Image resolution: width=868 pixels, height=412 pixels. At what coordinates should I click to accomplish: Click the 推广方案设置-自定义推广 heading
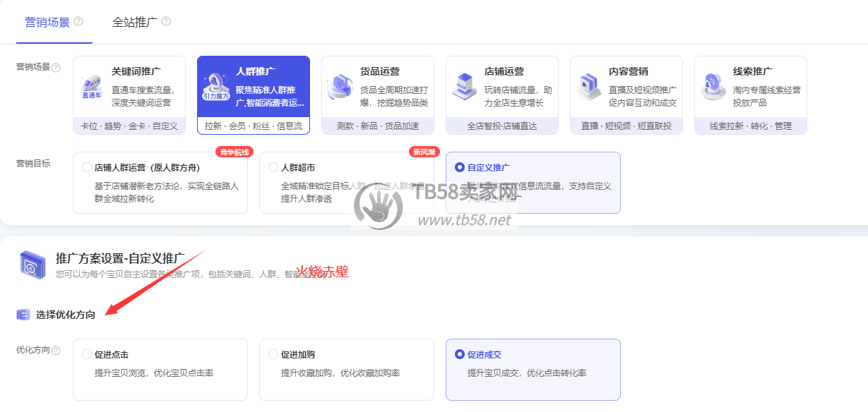120,258
